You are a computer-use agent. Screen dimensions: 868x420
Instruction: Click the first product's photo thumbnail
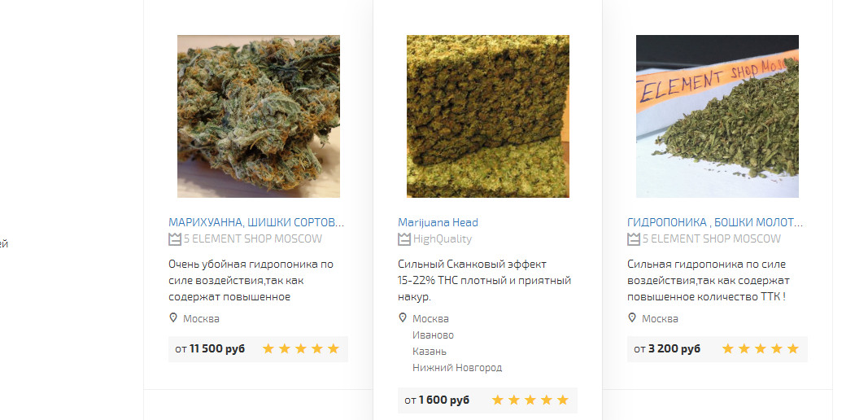click(259, 116)
